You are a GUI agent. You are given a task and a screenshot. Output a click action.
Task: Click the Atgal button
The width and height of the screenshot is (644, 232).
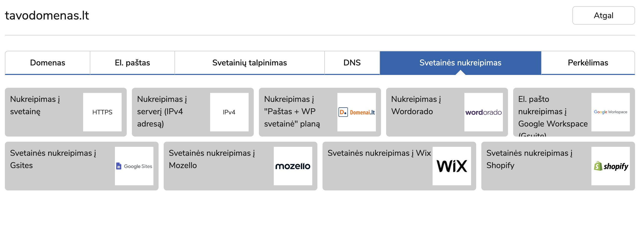coord(603,15)
